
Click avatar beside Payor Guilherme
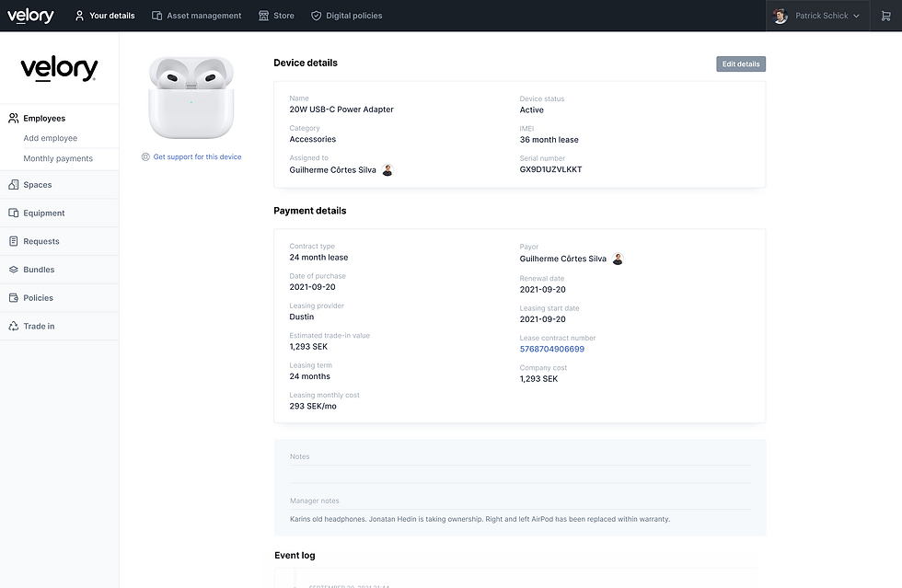pos(618,259)
